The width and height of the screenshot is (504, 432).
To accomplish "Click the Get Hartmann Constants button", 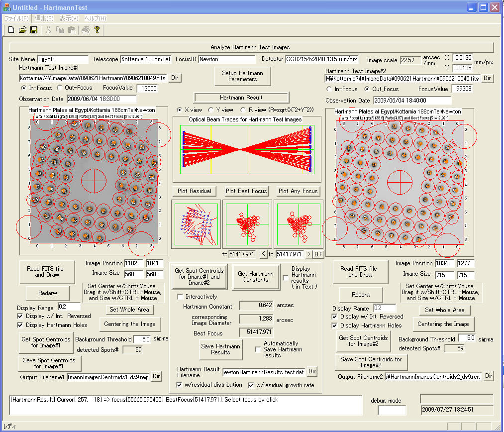I will [x=256, y=277].
